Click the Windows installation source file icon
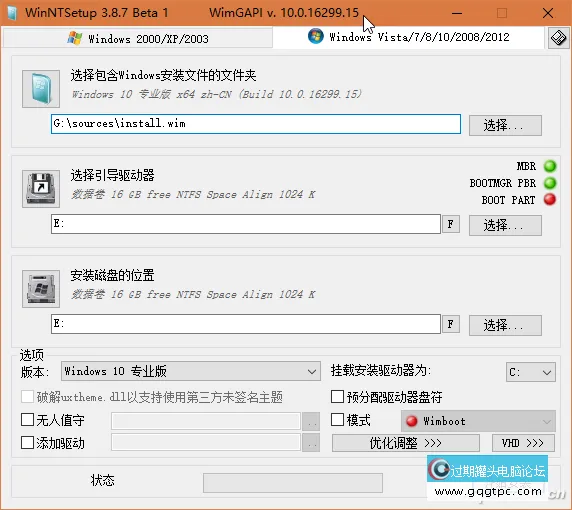This screenshot has width=572, height=510. point(41,89)
